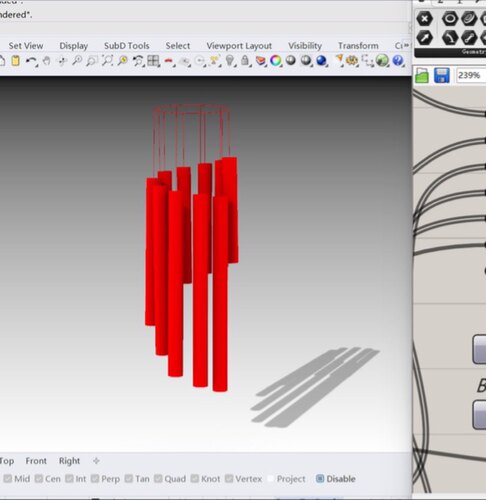
Task: Enable the Disable osnap checkbox
Action: [x=320, y=479]
